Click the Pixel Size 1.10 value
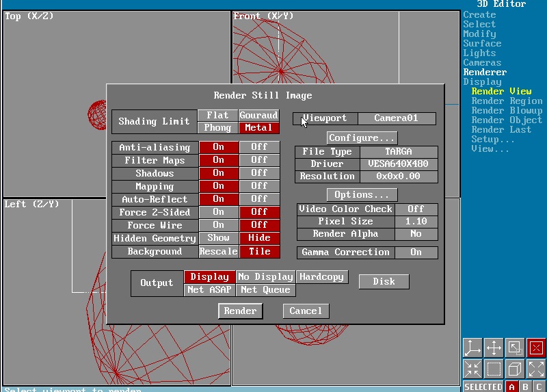 [416, 221]
